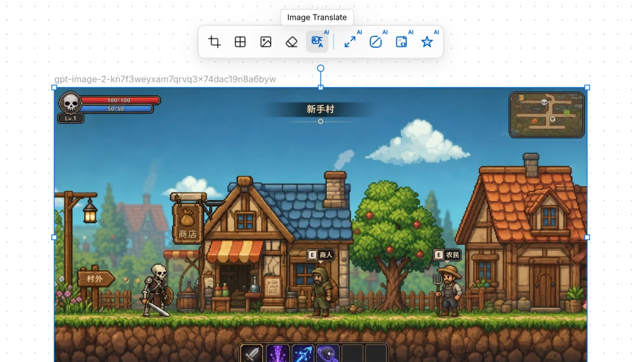Click the red health bar showing 100/100
644x362 pixels.
[120, 100]
